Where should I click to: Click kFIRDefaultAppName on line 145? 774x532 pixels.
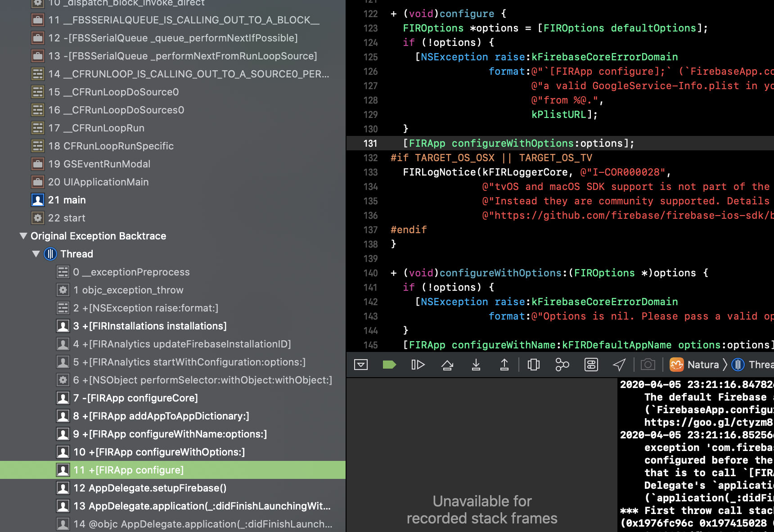[616, 345]
